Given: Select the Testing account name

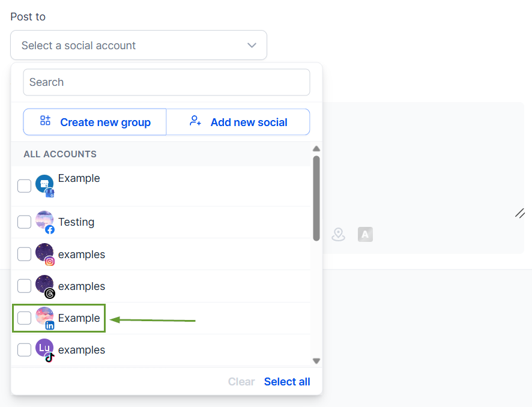Looking at the screenshot, I should pos(76,222).
